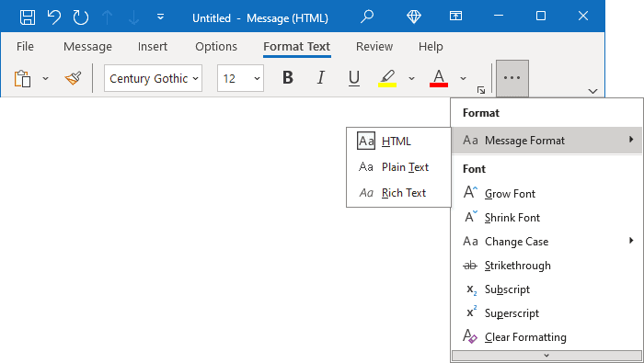Screen dimensions: 644x363
Task: Apply red font color
Action: click(x=439, y=78)
